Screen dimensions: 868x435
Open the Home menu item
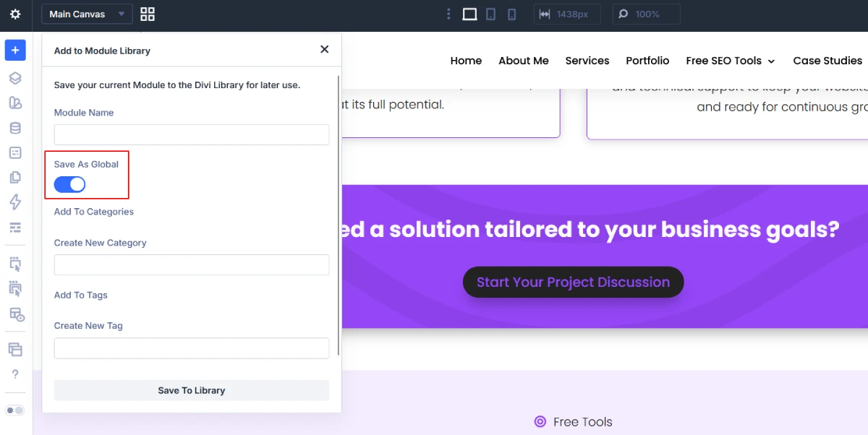[466, 61]
